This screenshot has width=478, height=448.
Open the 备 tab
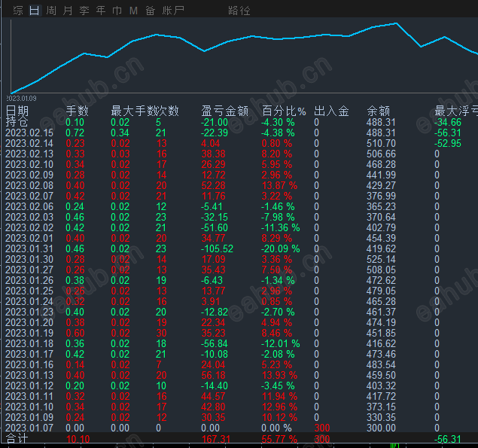(x=150, y=11)
